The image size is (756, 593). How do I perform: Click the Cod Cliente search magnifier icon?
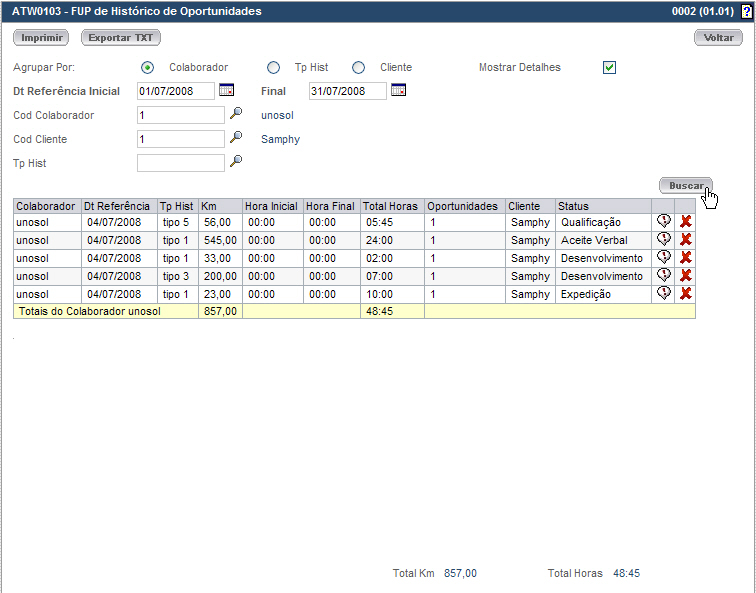pos(236,138)
